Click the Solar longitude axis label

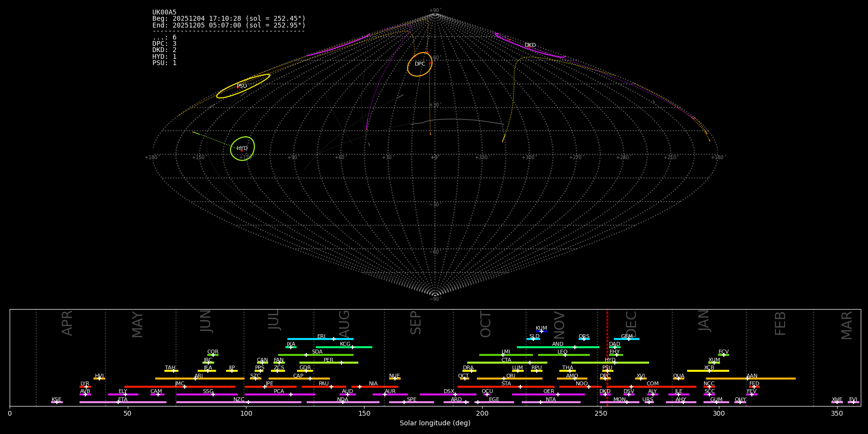(435, 423)
